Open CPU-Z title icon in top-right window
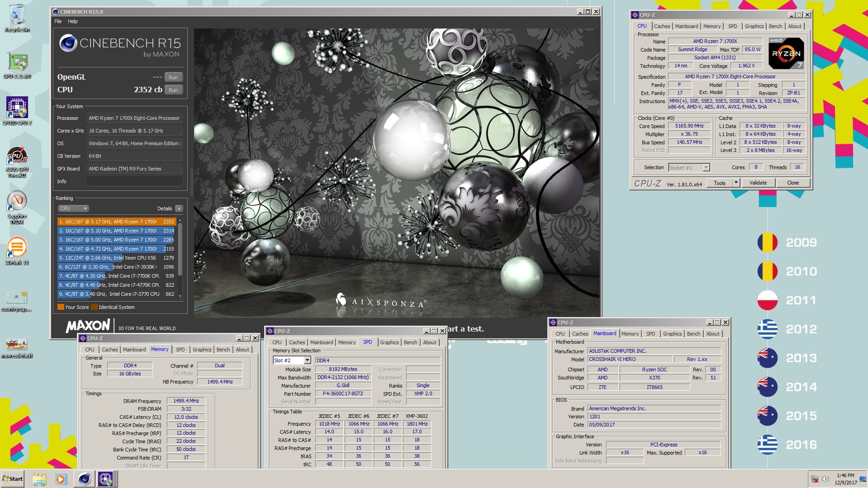The width and height of the screenshot is (868, 488). (635, 15)
